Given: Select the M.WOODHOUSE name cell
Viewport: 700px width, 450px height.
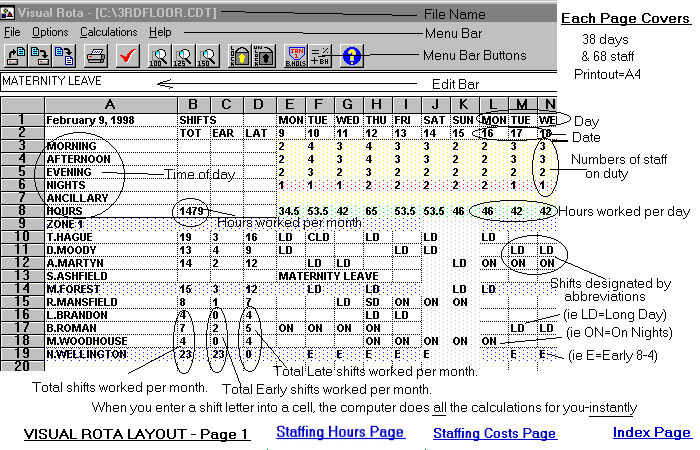Looking at the screenshot, I should [x=111, y=341].
